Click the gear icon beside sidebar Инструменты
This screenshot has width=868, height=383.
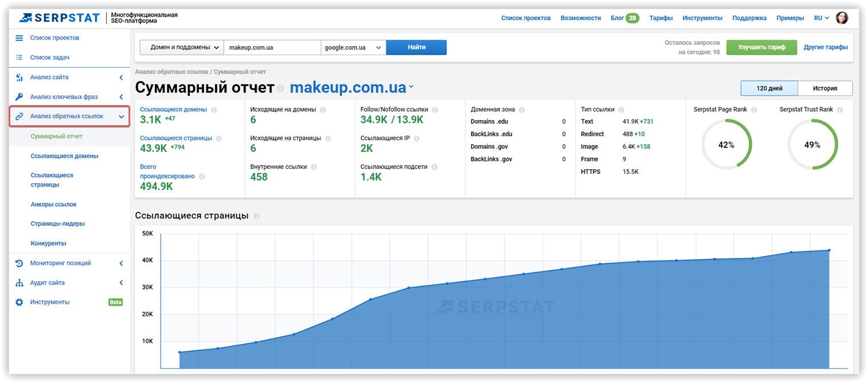click(x=20, y=302)
